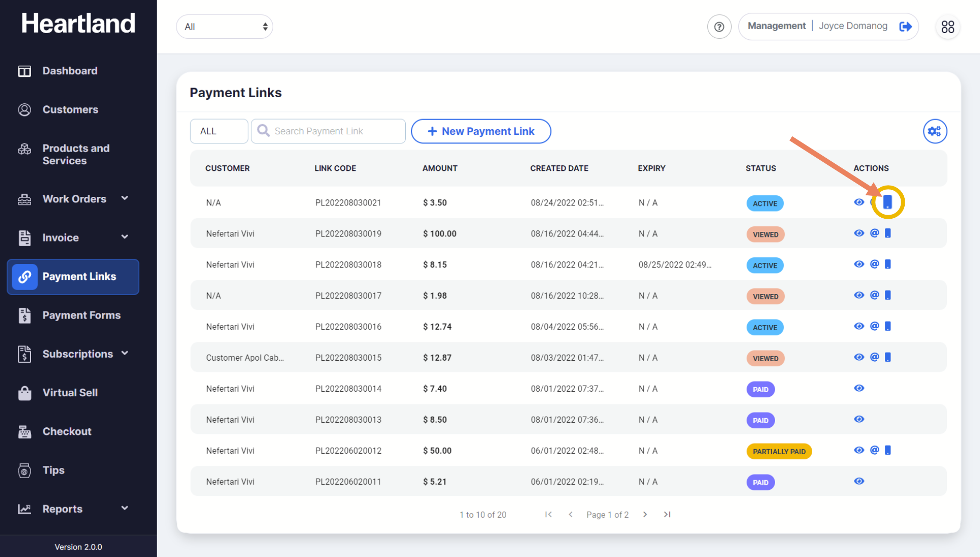Click the eye icon for PL202208030018
This screenshot has height=557, width=980.
(x=859, y=265)
